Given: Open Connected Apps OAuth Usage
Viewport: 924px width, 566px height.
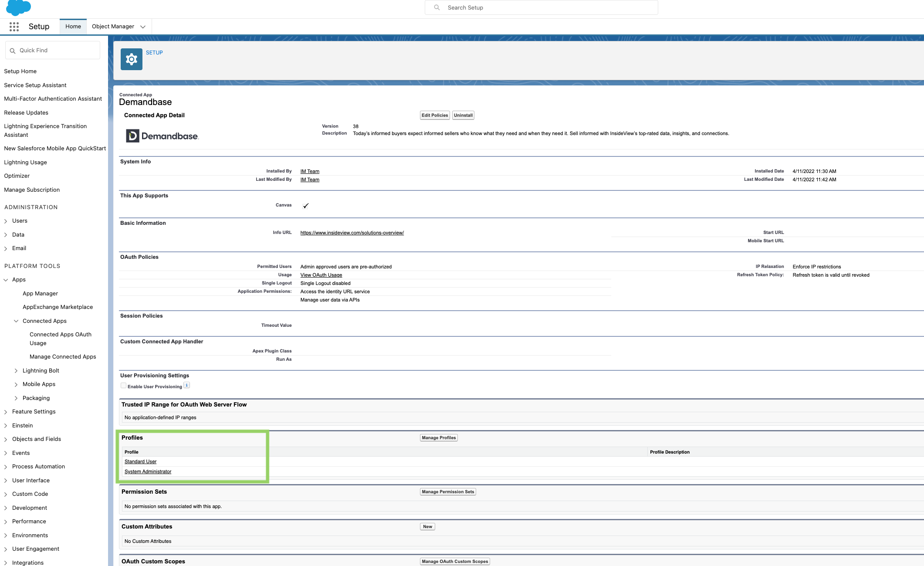Looking at the screenshot, I should click(61, 339).
